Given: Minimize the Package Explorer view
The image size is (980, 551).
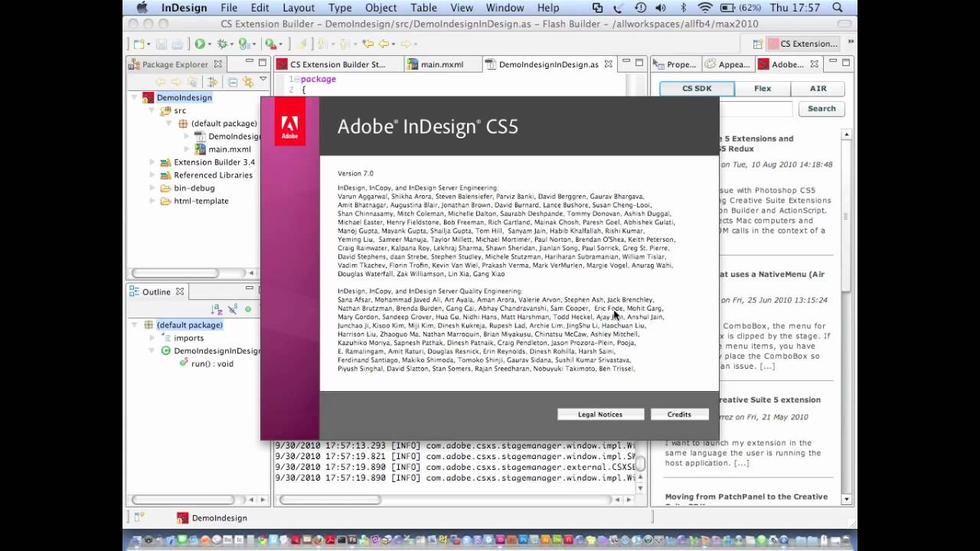Looking at the screenshot, I should tap(250, 61).
